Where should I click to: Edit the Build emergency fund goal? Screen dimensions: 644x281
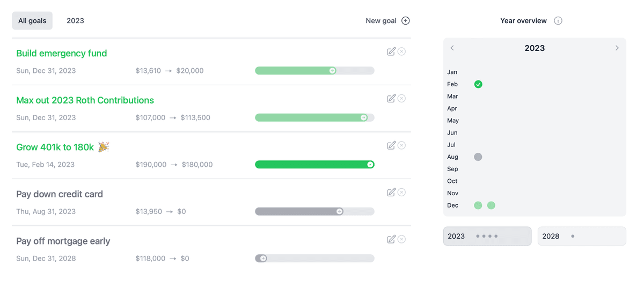coord(391,51)
